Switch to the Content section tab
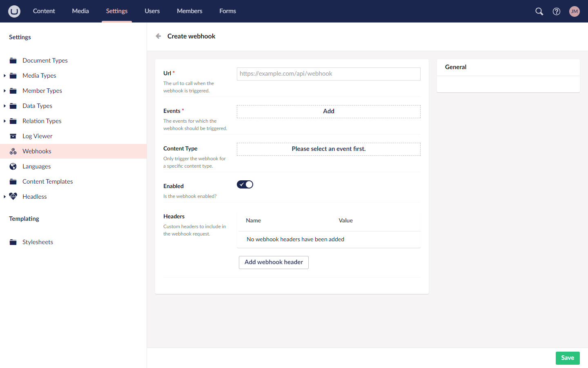The width and height of the screenshot is (588, 368). (44, 11)
